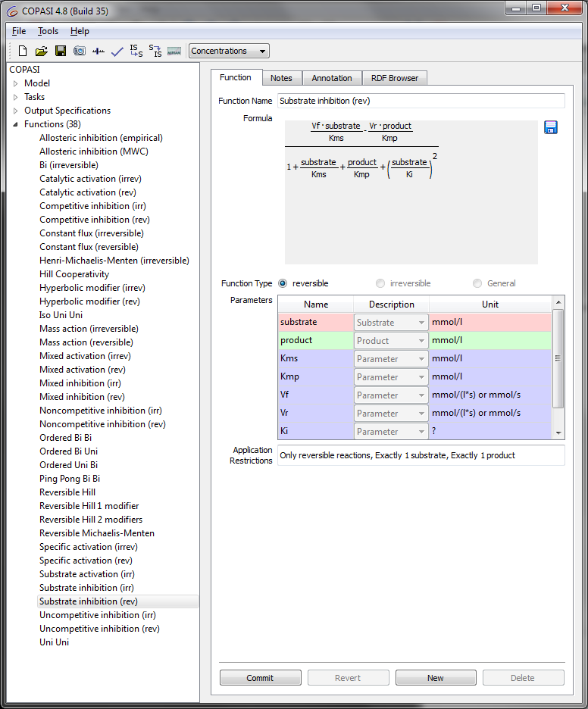Save the formula using blue disk icon

pos(551,127)
